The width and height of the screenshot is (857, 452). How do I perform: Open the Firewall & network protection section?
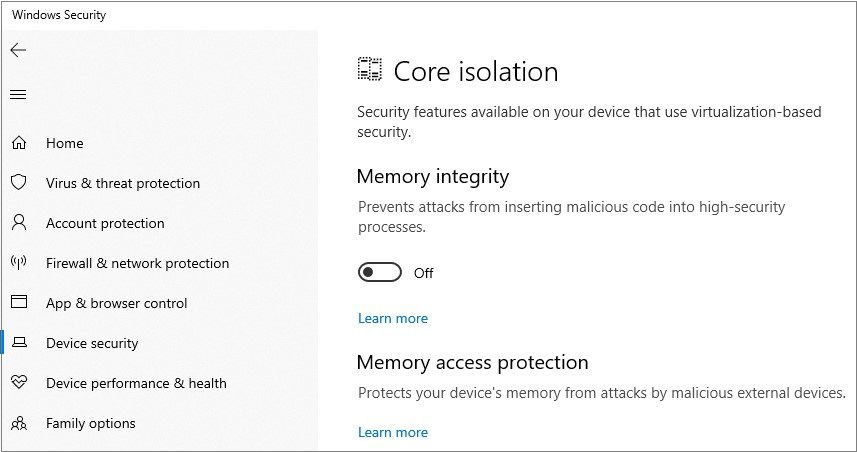(137, 263)
